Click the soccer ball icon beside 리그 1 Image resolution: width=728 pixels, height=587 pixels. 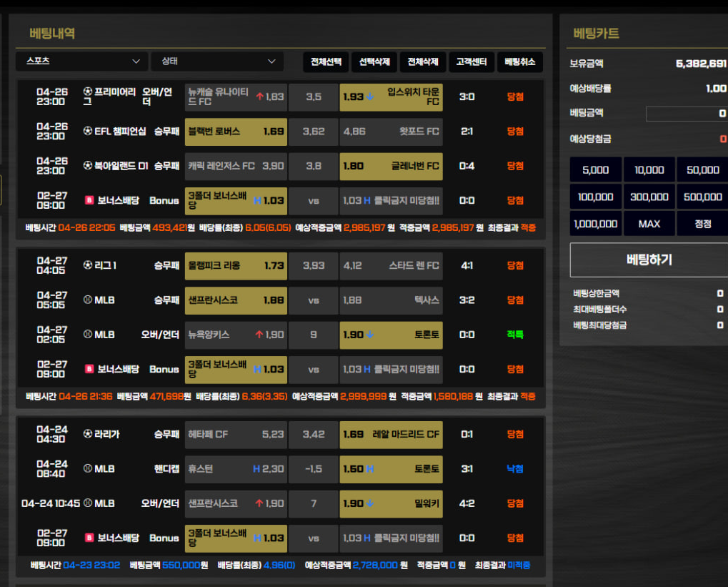tap(88, 265)
